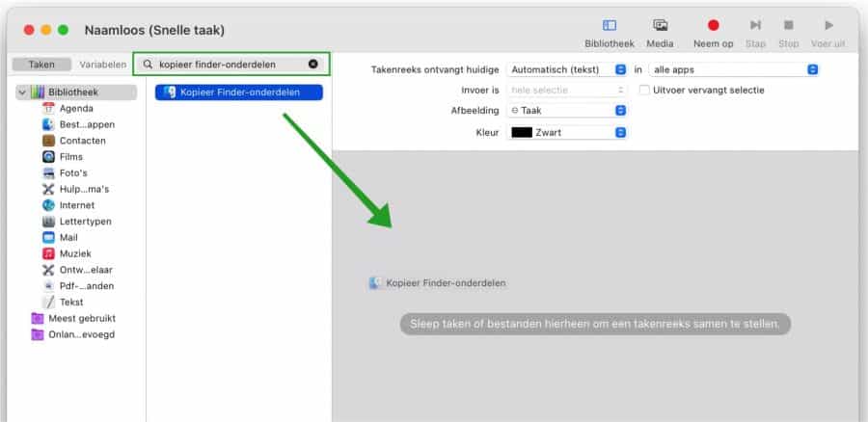Start recording with the Neem op button

click(713, 25)
